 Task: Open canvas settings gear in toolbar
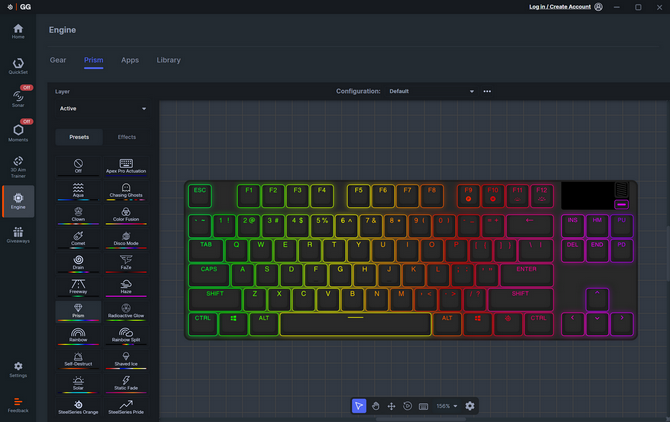click(x=470, y=406)
